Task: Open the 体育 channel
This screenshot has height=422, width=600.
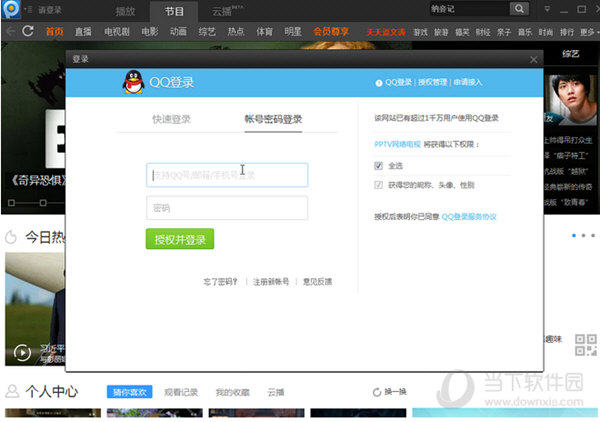Action: tap(264, 32)
